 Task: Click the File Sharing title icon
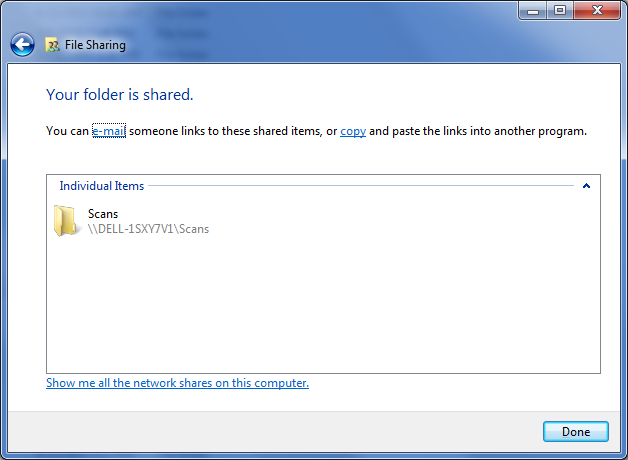coord(52,45)
